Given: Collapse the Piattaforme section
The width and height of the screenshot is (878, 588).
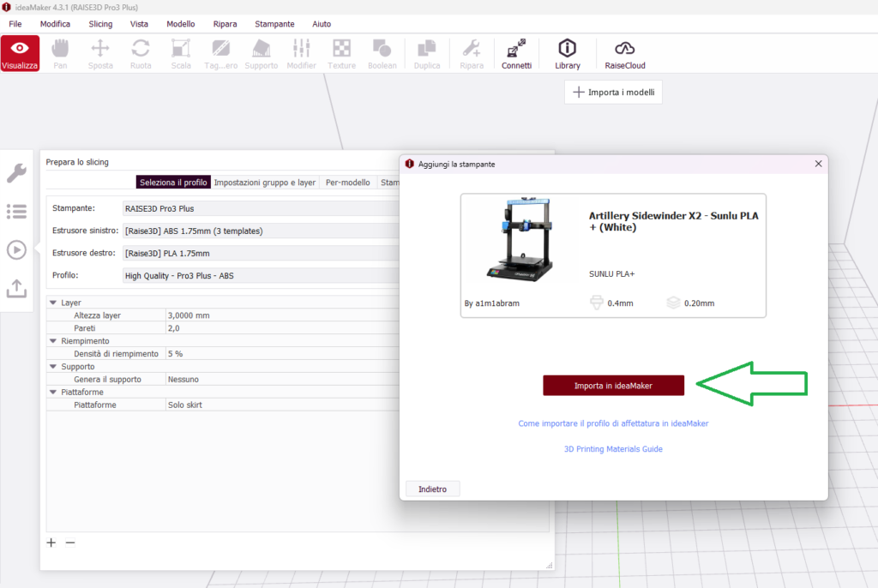Looking at the screenshot, I should click(x=53, y=392).
